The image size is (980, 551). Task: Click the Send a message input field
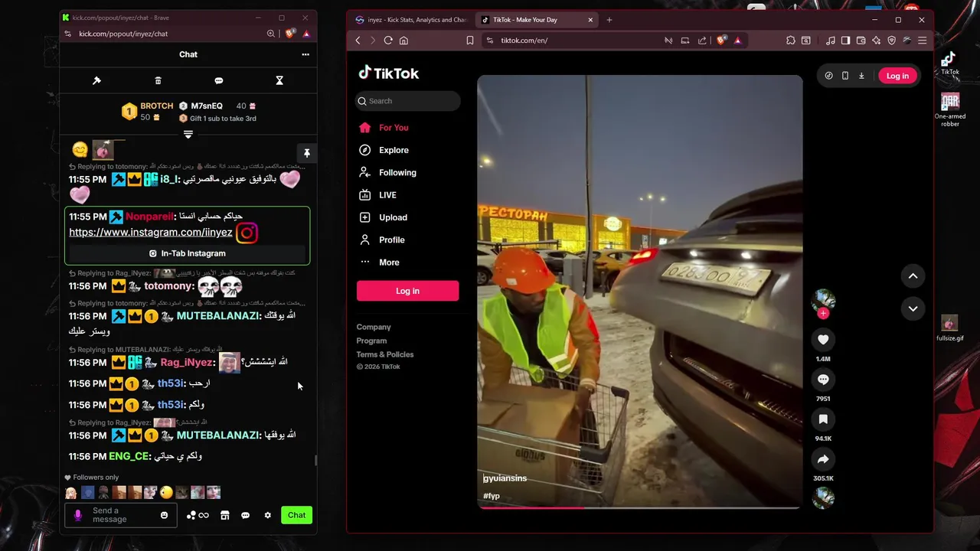(x=121, y=515)
